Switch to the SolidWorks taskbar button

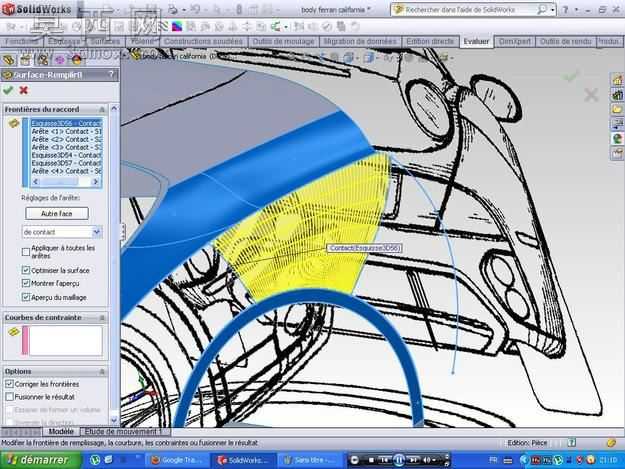pyautogui.click(x=243, y=460)
